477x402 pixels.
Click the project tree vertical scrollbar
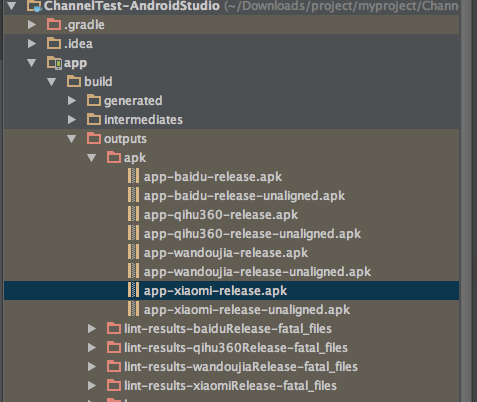pyautogui.click(x=466, y=201)
